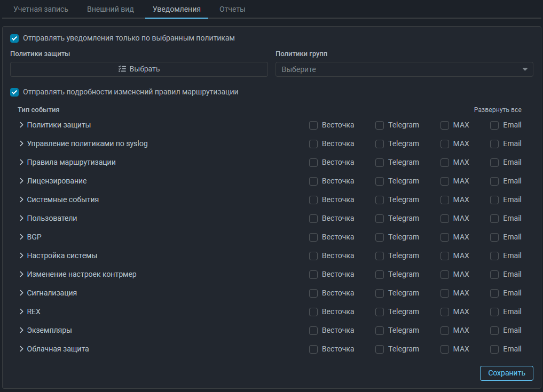Enable Email for Политики защиты
The width and height of the screenshot is (543, 392).
(x=494, y=125)
